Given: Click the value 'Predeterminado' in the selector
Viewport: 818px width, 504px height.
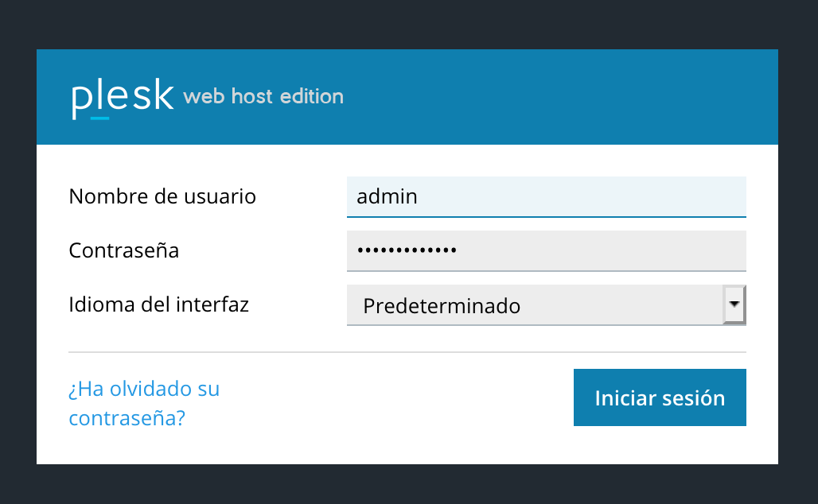Looking at the screenshot, I should coord(442,305).
